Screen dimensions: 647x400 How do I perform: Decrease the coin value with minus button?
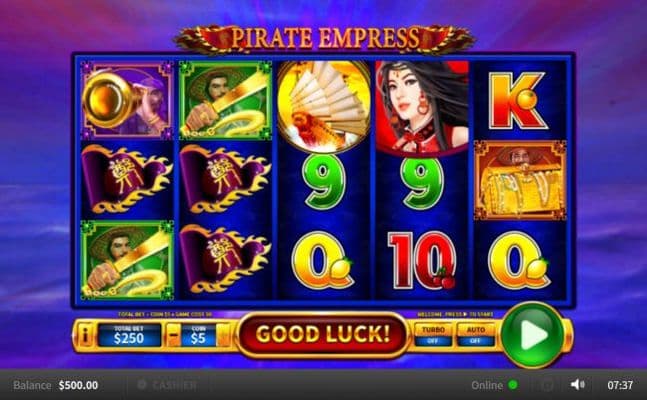[x=174, y=336]
